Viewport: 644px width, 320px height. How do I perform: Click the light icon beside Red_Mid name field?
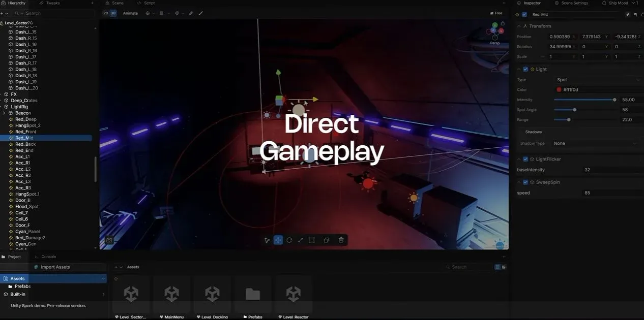tap(517, 15)
